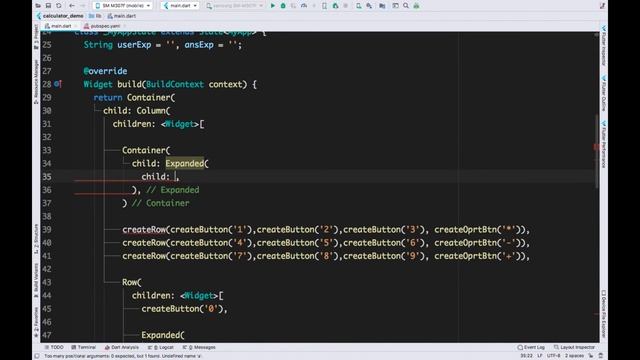Open Logcat tool window
The height and width of the screenshot is (360, 640).
pyautogui.click(x=161, y=347)
